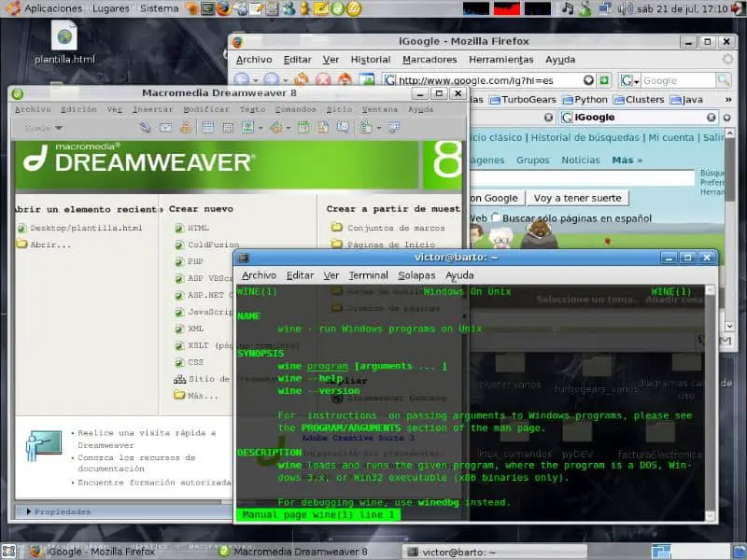Open the Firefox home page icon
The width and height of the screenshot is (747, 560).
[345, 79]
